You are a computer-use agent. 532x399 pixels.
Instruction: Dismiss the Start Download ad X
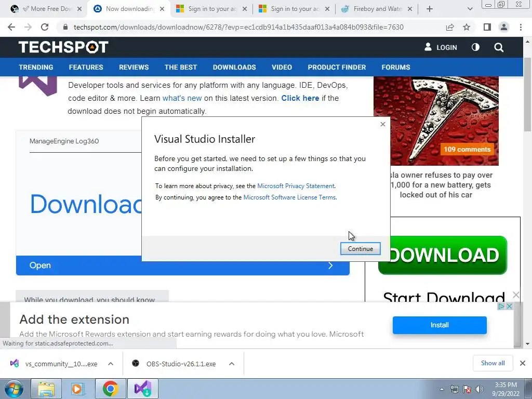click(516, 295)
